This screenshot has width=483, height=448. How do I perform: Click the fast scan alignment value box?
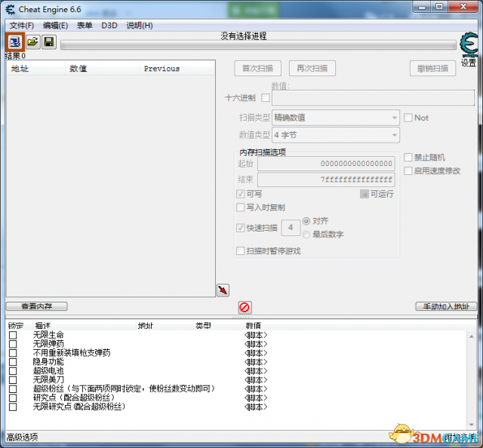coord(291,228)
